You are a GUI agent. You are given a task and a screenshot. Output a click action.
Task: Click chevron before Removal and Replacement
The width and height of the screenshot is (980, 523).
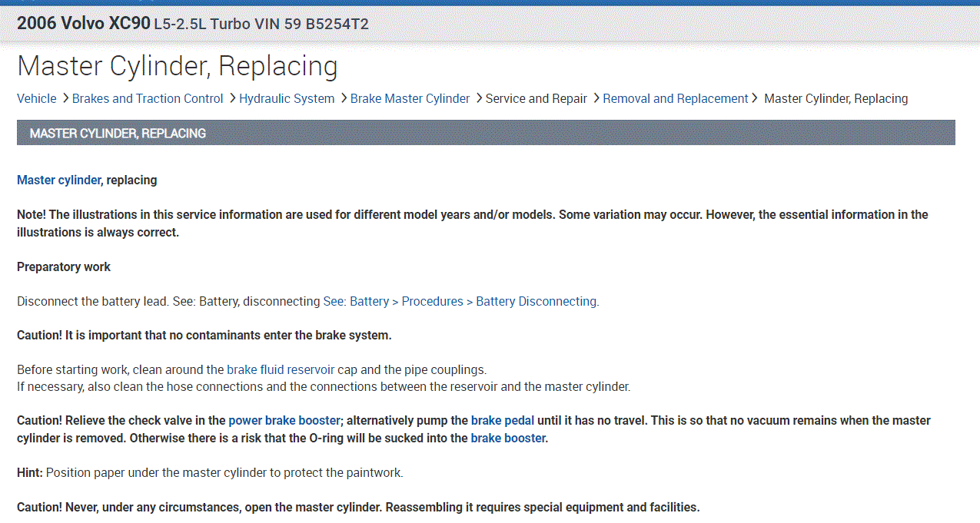[596, 98]
